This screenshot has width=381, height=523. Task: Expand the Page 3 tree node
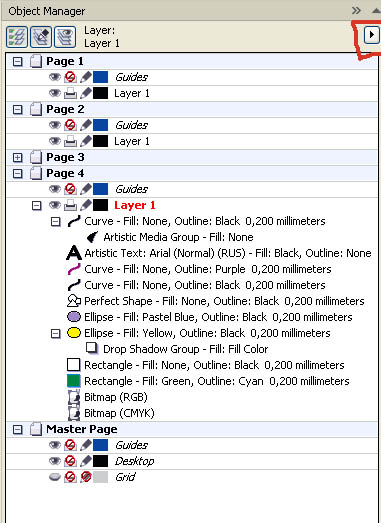[x=17, y=157]
